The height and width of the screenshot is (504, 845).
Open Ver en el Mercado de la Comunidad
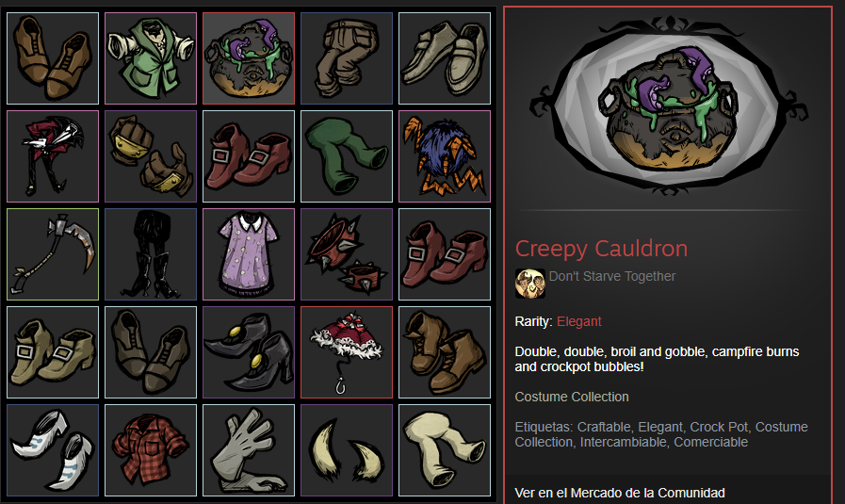620,493
